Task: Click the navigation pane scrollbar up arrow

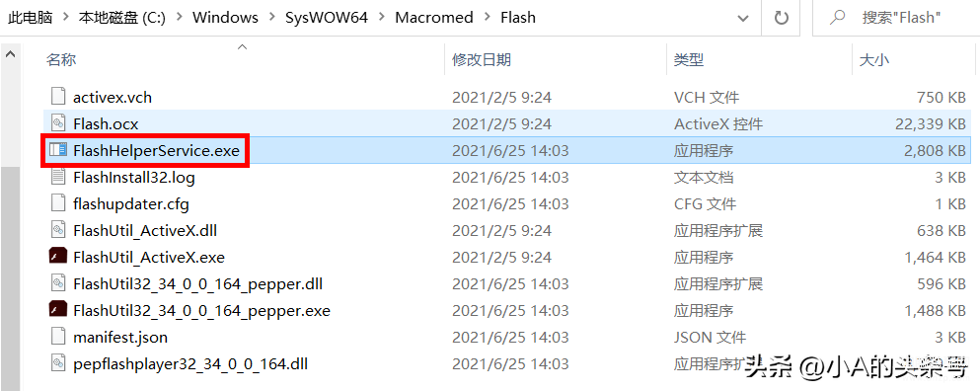Action: 10,54
